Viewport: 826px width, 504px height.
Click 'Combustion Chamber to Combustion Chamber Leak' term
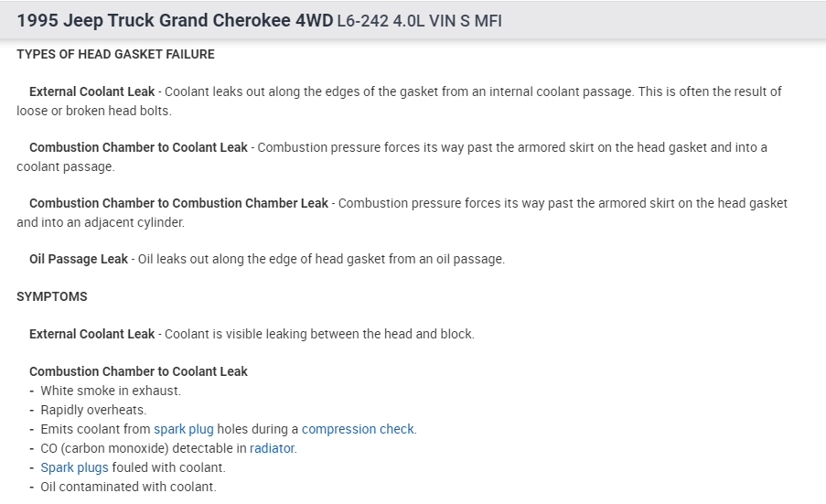178,204
